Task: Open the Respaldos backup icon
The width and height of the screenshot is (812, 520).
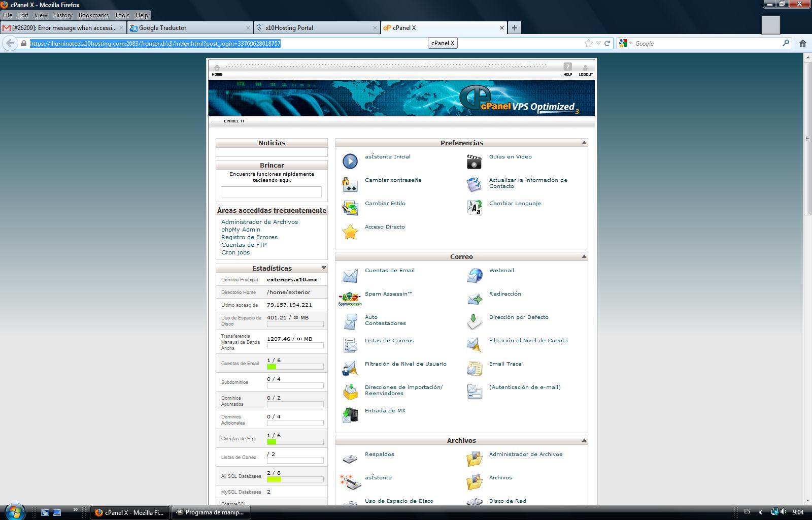Action: click(x=350, y=459)
